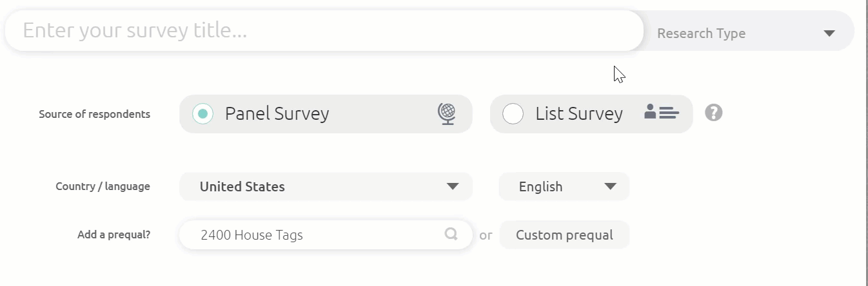Select the Panel Survey radio button

pos(203,114)
